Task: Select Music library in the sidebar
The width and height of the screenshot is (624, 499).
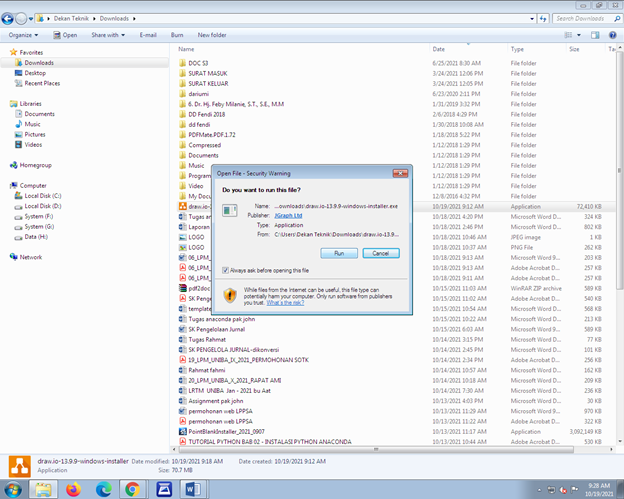Action: click(32, 125)
